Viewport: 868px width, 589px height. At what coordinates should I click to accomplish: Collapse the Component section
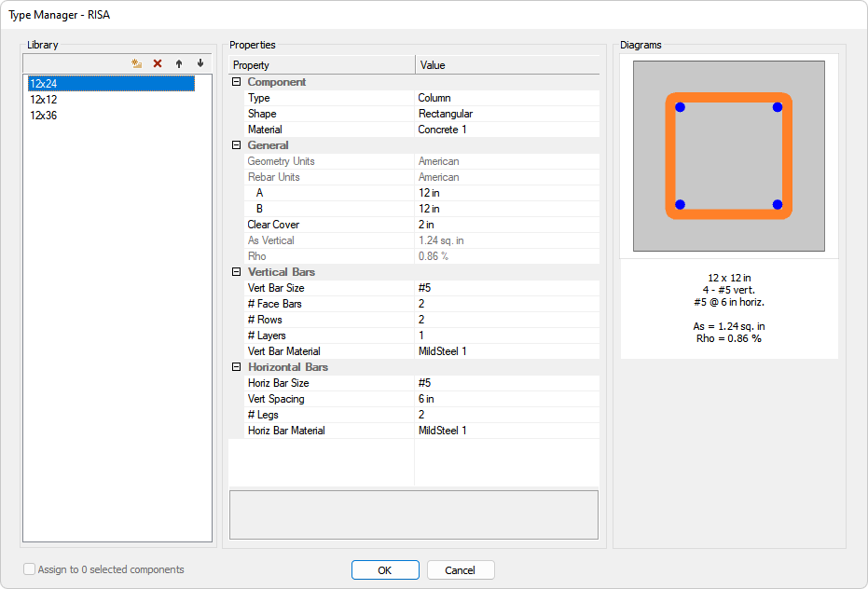[x=237, y=82]
